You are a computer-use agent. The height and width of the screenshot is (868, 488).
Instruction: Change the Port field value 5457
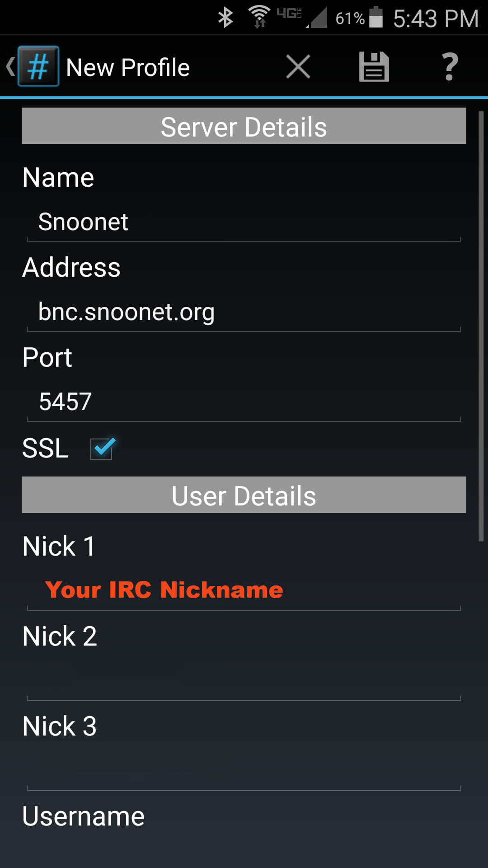(244, 402)
